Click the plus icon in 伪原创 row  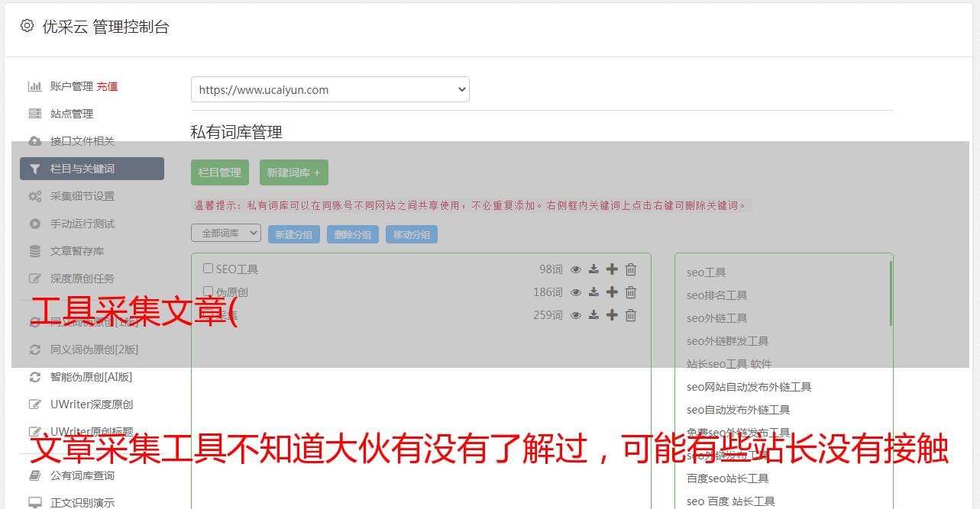click(612, 292)
